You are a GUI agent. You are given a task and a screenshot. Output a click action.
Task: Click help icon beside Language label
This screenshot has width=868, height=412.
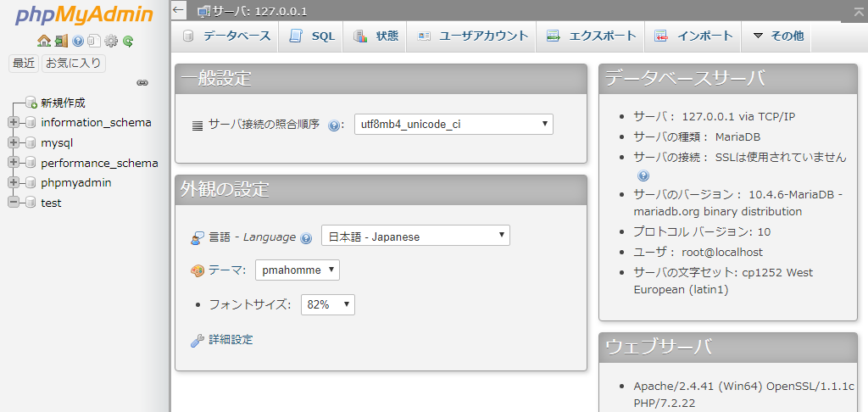[x=306, y=238]
